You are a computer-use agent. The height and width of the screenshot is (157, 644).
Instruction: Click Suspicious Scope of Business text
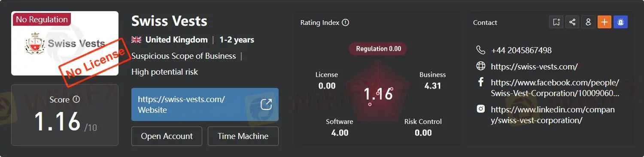[x=183, y=56]
